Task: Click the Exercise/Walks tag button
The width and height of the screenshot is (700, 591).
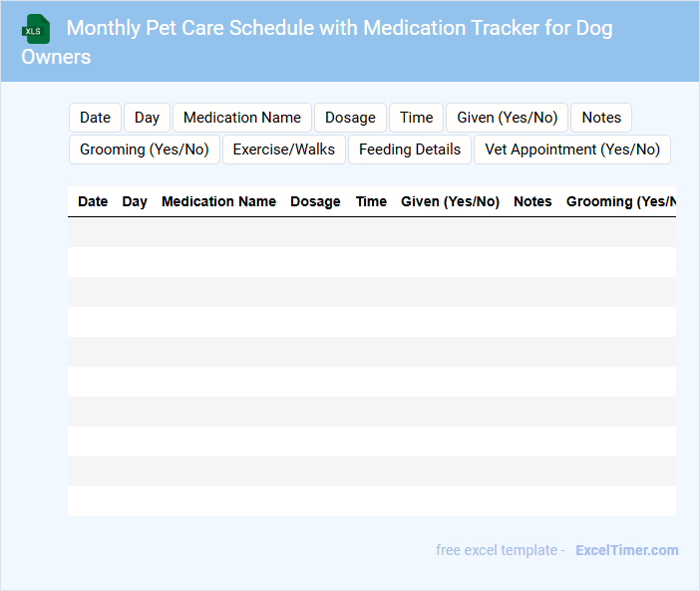Action: point(284,149)
